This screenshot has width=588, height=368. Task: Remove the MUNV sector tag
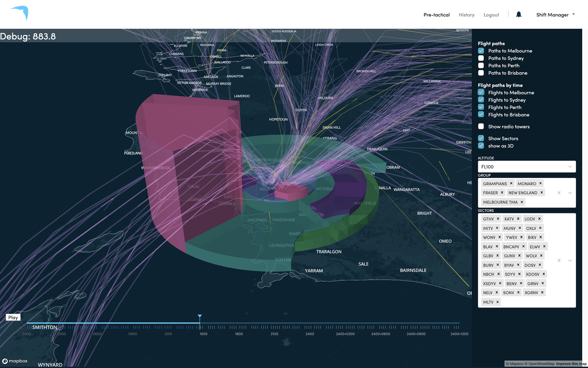[x=520, y=228]
